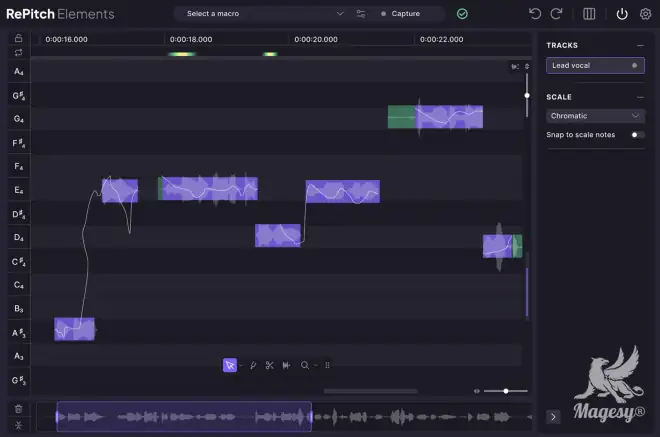Toggle the unlock padlock icon
The height and width of the screenshot is (437, 660).
(19, 38)
